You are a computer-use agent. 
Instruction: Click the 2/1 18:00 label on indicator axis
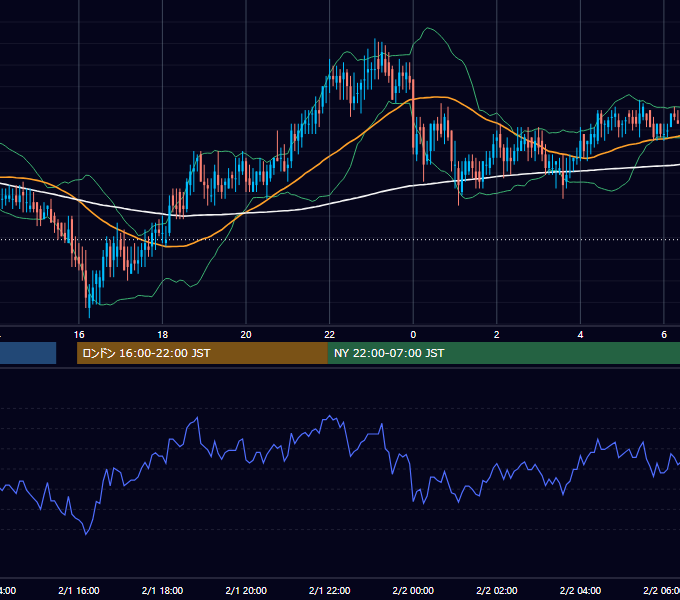point(162,590)
